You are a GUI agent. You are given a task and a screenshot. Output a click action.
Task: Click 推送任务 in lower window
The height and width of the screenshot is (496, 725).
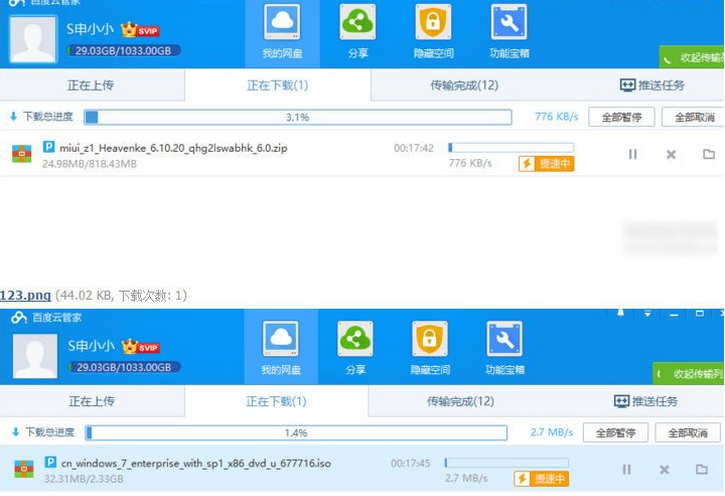(x=646, y=401)
